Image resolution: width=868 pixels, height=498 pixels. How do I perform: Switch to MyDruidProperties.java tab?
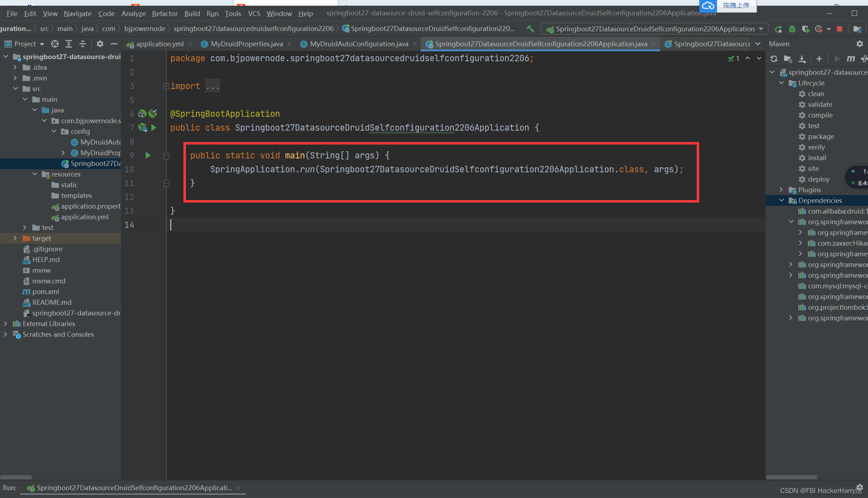(246, 44)
